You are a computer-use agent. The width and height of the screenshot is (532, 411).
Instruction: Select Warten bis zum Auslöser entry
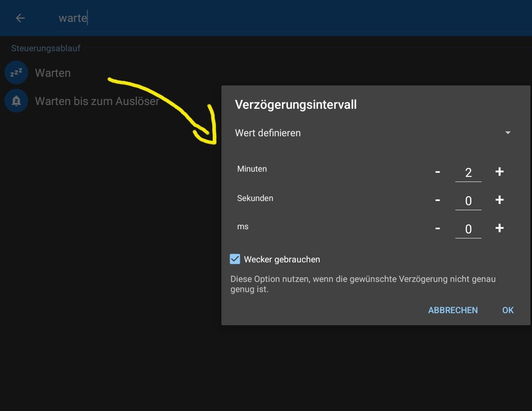[x=97, y=101]
